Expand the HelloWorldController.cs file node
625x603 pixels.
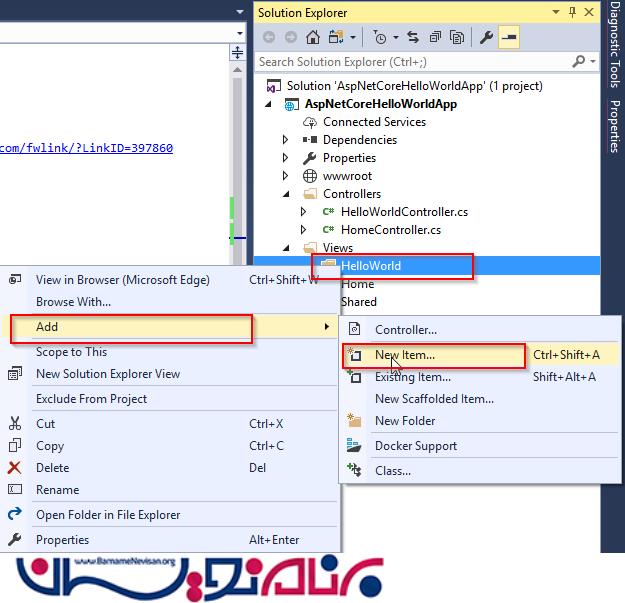tap(304, 212)
